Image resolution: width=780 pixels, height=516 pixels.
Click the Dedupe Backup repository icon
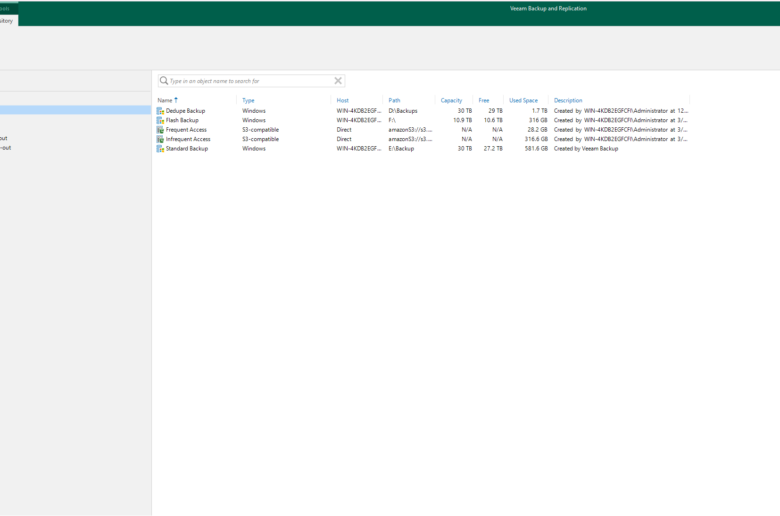click(x=160, y=111)
